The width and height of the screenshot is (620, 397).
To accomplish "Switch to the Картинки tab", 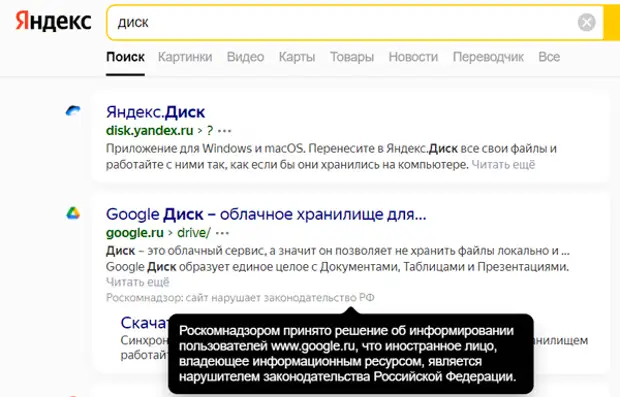I will pyautogui.click(x=185, y=57).
